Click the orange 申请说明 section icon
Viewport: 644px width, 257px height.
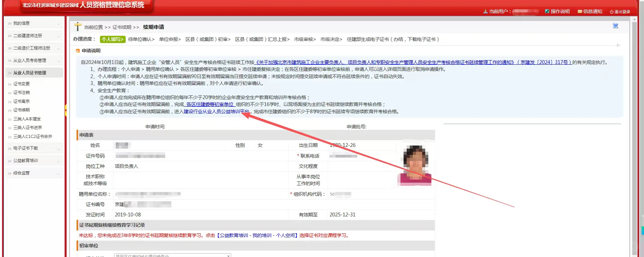point(78,51)
